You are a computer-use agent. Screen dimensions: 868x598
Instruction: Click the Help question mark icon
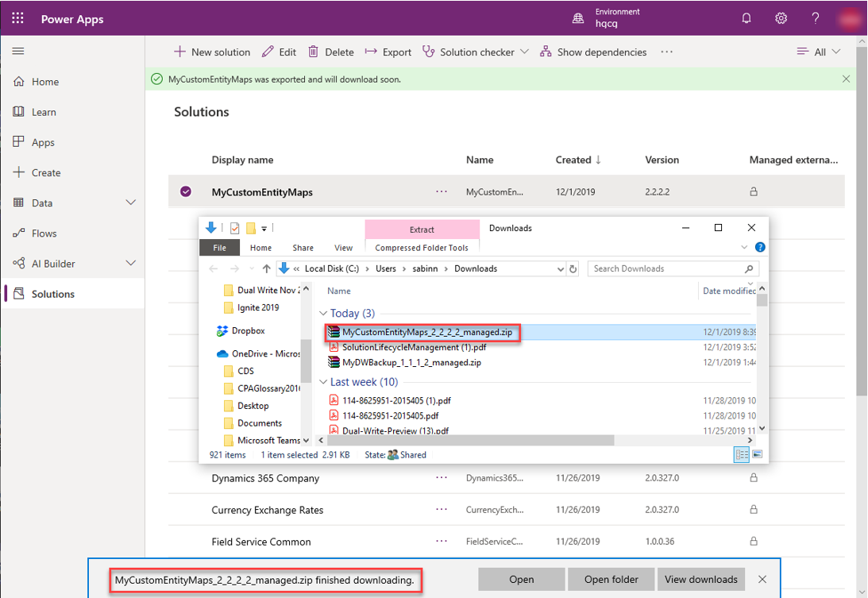[x=815, y=17]
